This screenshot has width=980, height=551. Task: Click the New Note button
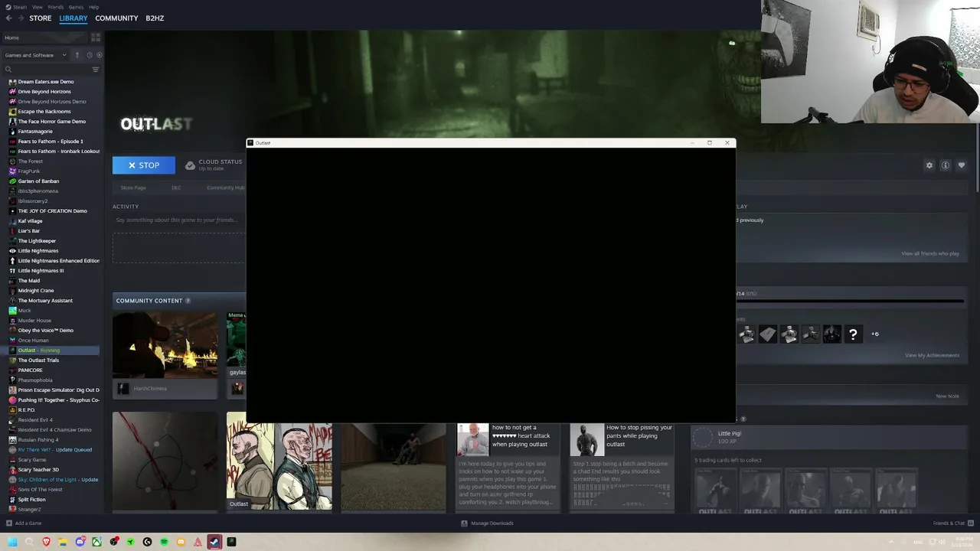[947, 396]
